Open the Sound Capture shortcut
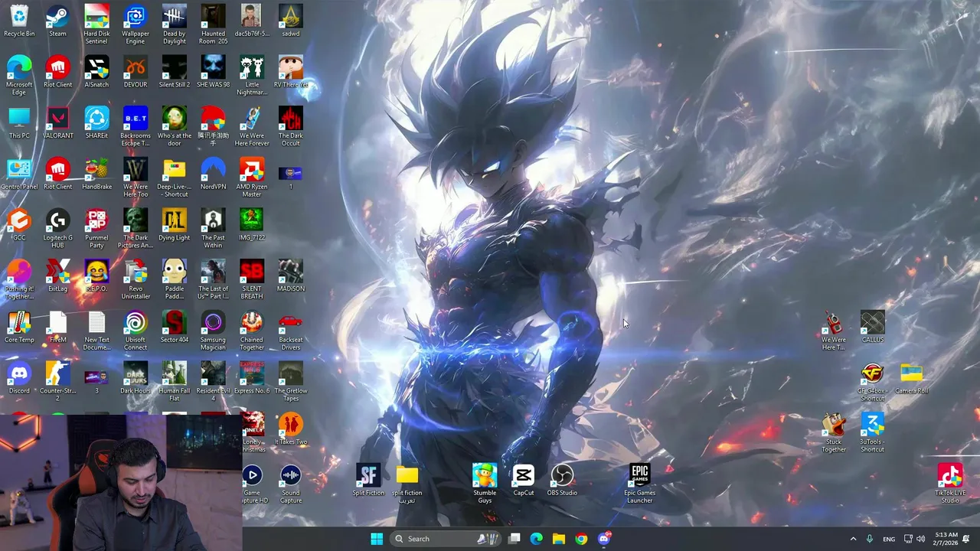Screen dimensions: 980x551 coord(291,484)
